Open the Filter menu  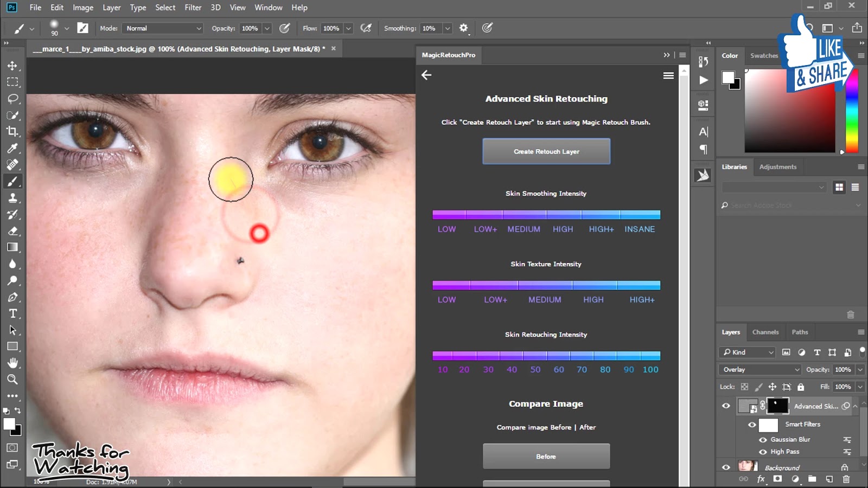click(193, 7)
